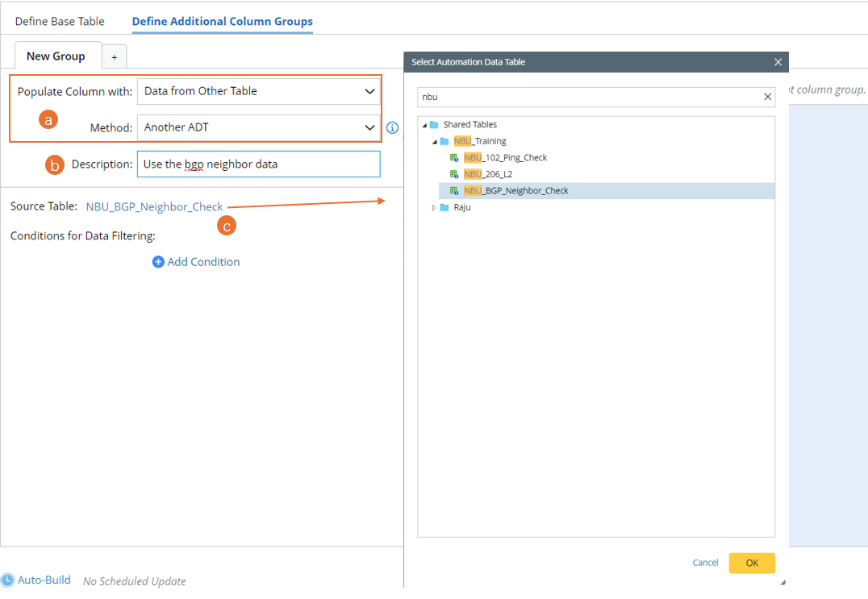Screen dimensions: 868x599
Task: Expand the Raju folder in tree
Action: (x=434, y=208)
